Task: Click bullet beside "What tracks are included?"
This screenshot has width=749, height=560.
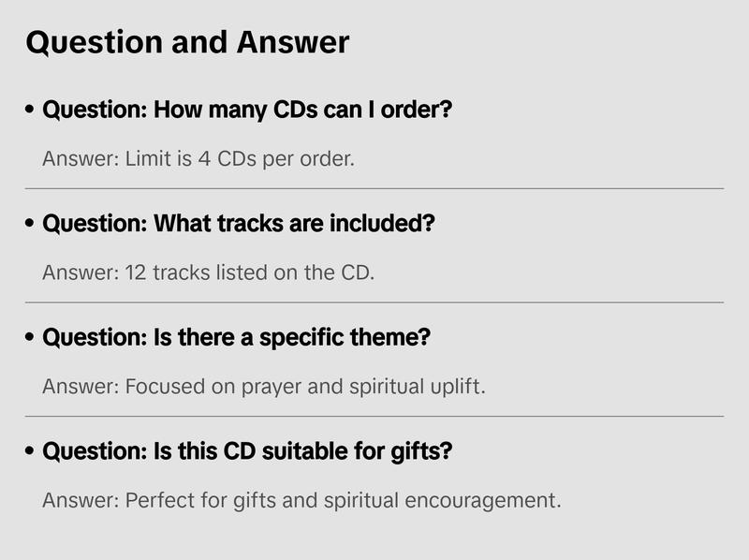Action: [x=31, y=225]
